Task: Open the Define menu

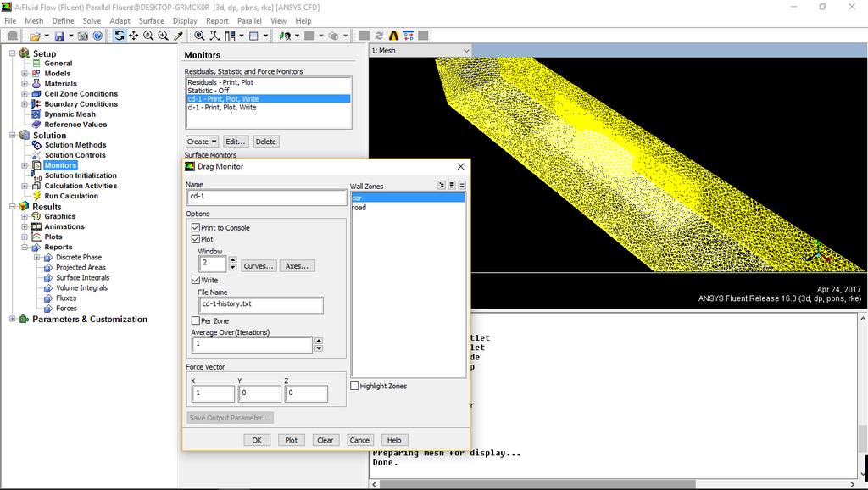Action: click(x=63, y=21)
